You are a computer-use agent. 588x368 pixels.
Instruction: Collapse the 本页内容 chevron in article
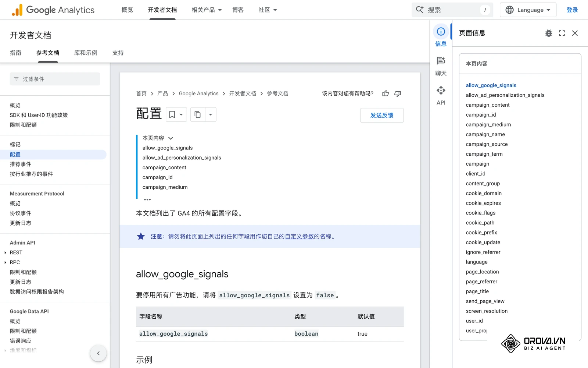pyautogui.click(x=171, y=138)
